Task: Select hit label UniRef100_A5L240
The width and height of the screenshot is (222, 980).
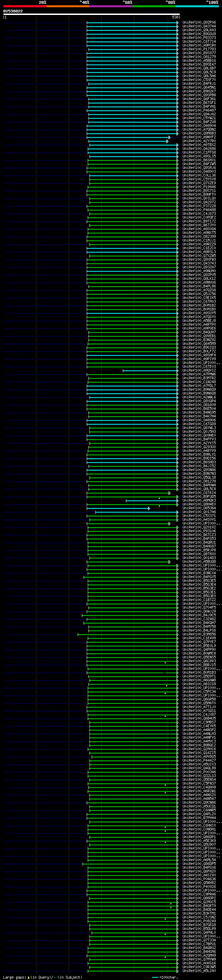Action: (199, 971)
